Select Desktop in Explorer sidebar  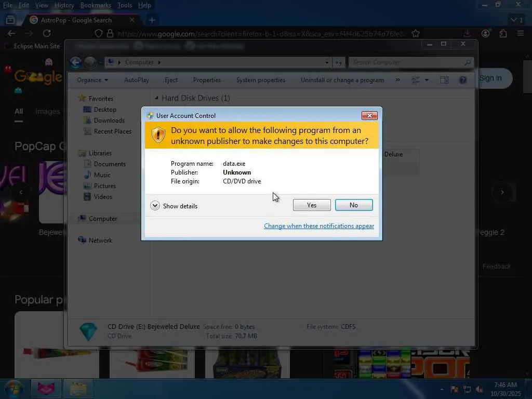(105, 109)
